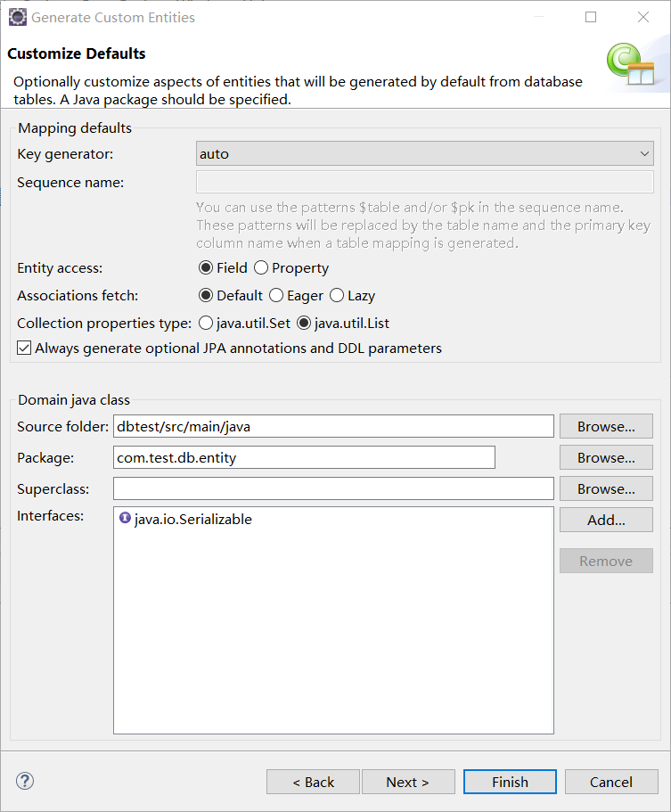This screenshot has width=671, height=812.
Task: Select java.util.Set collection type
Action: click(x=206, y=323)
